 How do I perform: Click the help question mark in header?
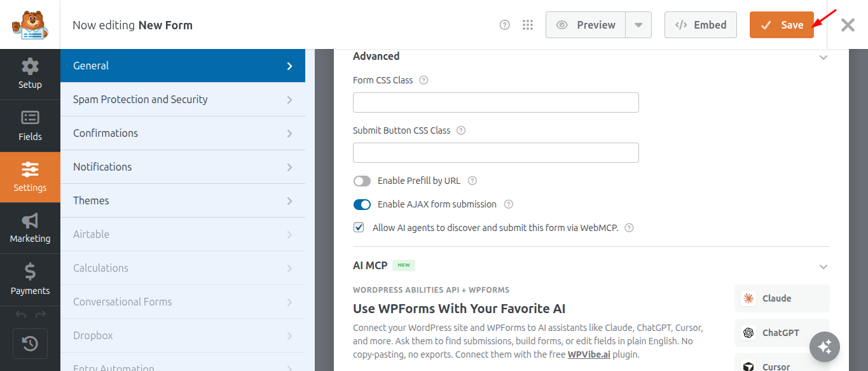coord(505,25)
